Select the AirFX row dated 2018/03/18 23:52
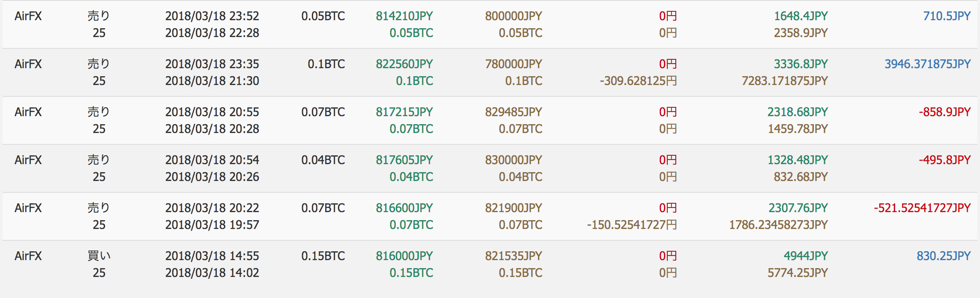Screen dimensions: 980x298 click(x=490, y=24)
